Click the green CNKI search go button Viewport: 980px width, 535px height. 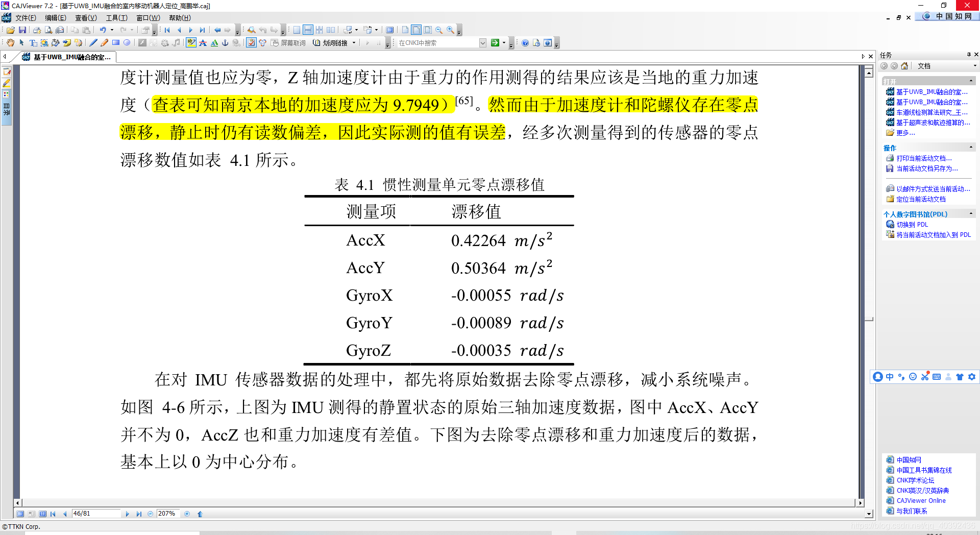tap(495, 43)
